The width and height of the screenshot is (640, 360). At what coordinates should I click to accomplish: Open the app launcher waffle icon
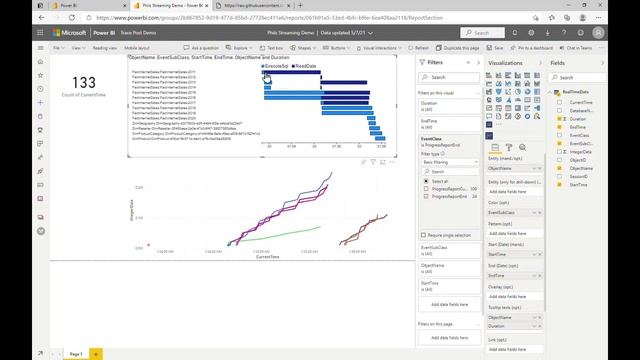(40, 33)
